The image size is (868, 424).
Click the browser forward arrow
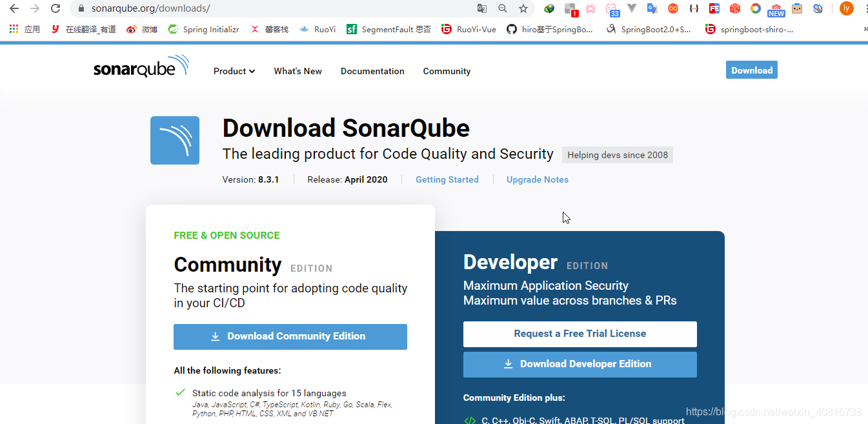tap(35, 8)
